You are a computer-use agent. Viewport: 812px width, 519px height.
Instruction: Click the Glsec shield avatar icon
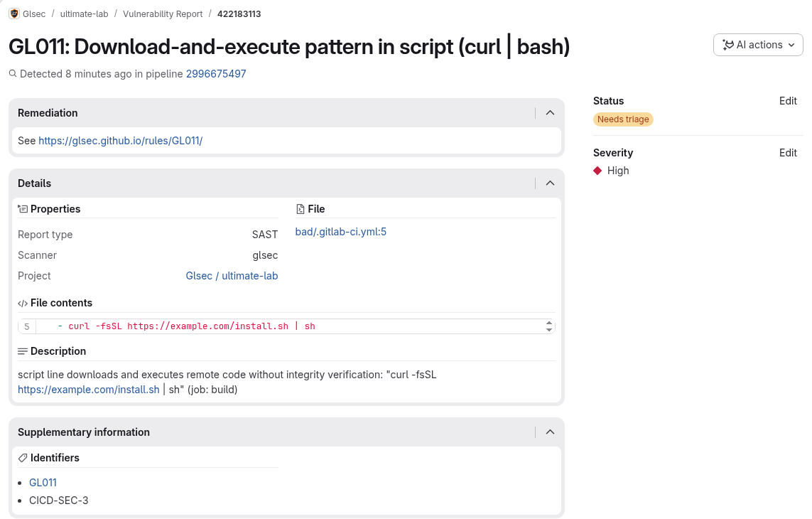point(14,14)
